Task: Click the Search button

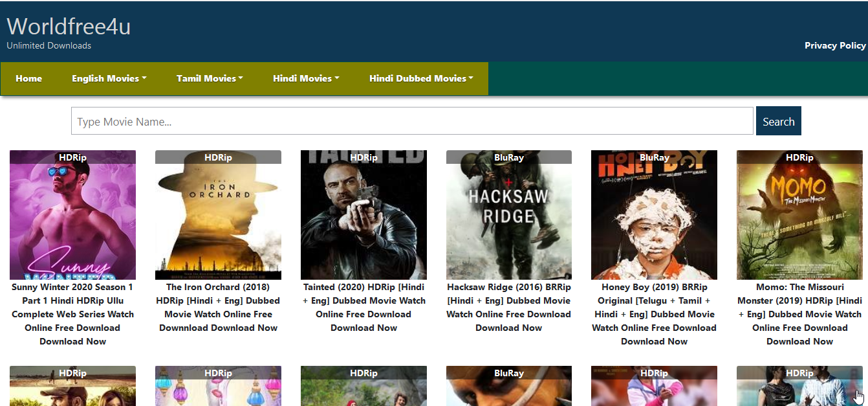Action: click(779, 121)
